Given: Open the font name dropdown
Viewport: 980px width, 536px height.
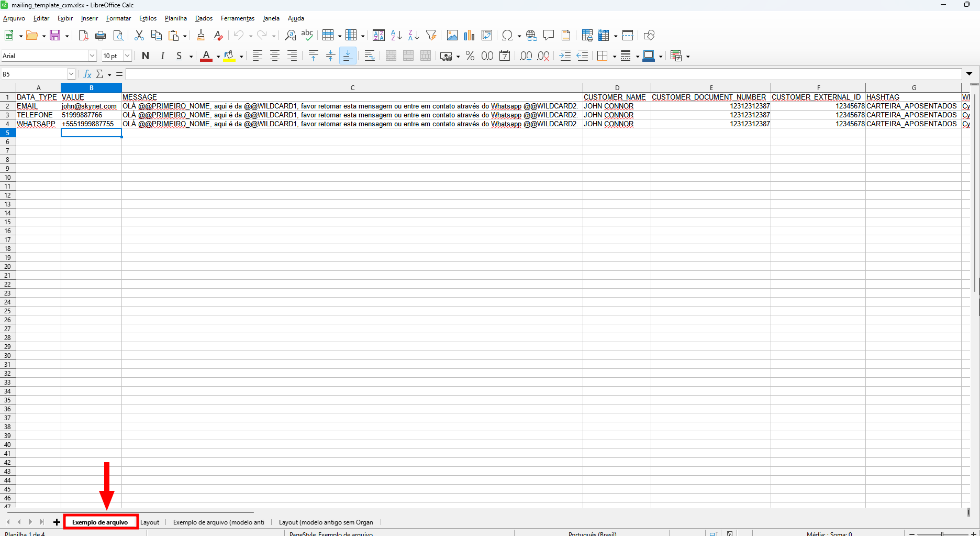Looking at the screenshot, I should pyautogui.click(x=92, y=56).
